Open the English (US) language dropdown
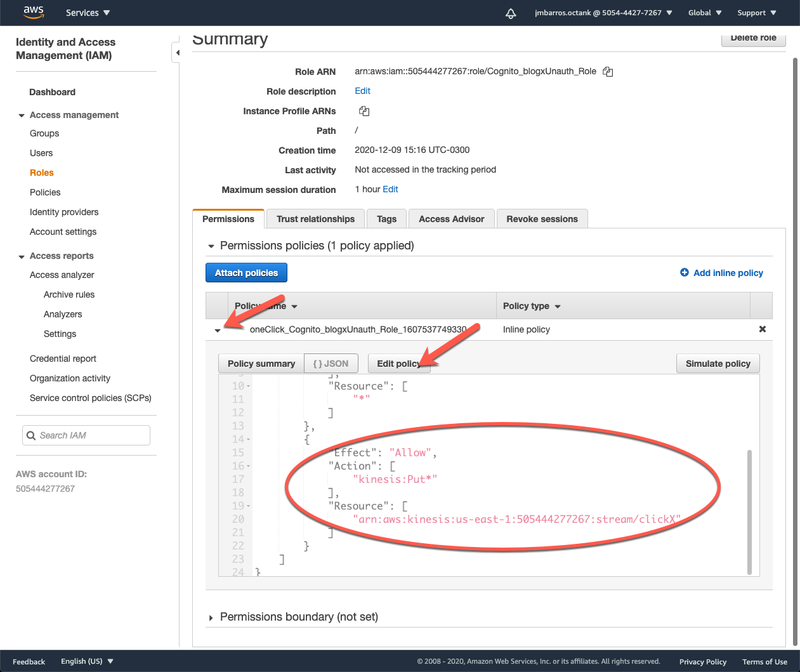 point(87,661)
